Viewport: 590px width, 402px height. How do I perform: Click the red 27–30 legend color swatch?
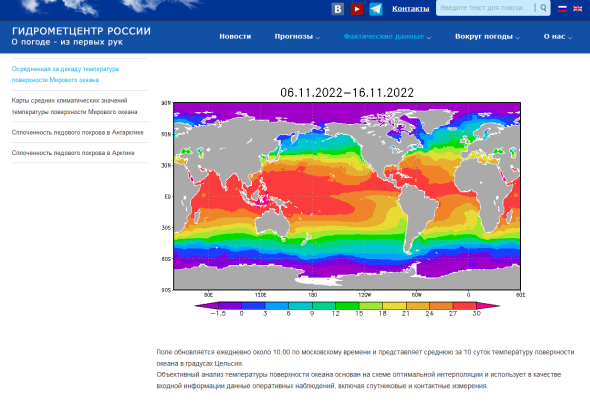(465, 306)
